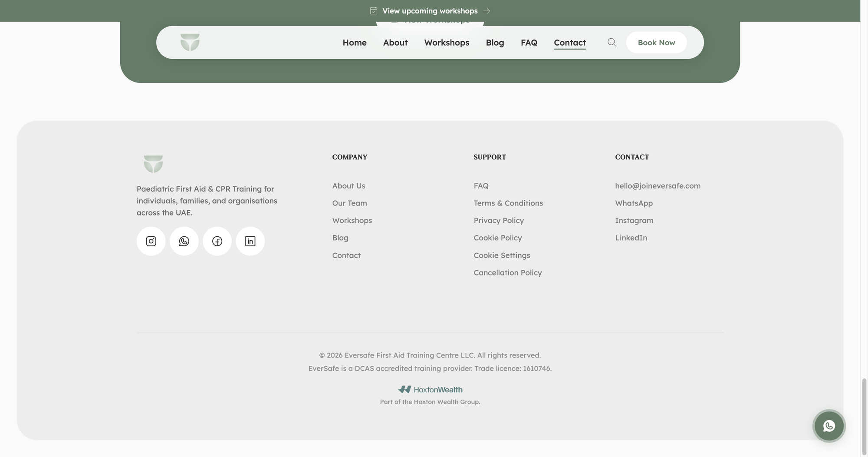Go to Home in navigation bar
The width and height of the screenshot is (868, 457).
[355, 43]
